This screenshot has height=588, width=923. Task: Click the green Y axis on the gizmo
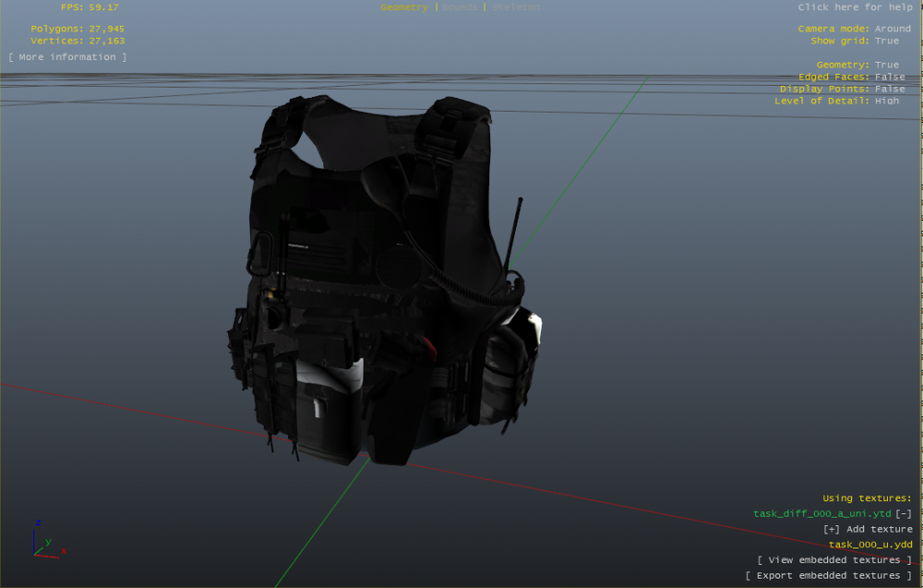tap(48, 541)
